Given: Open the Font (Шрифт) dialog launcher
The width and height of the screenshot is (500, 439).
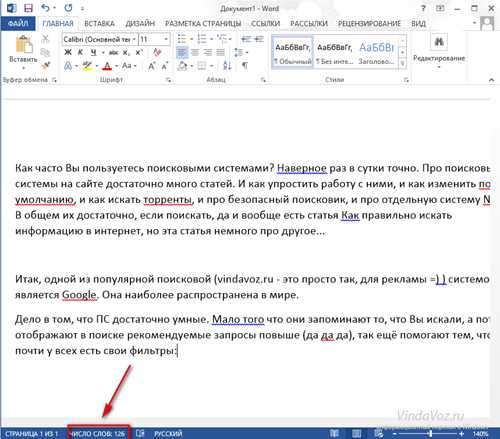Looking at the screenshot, I should (169, 80).
